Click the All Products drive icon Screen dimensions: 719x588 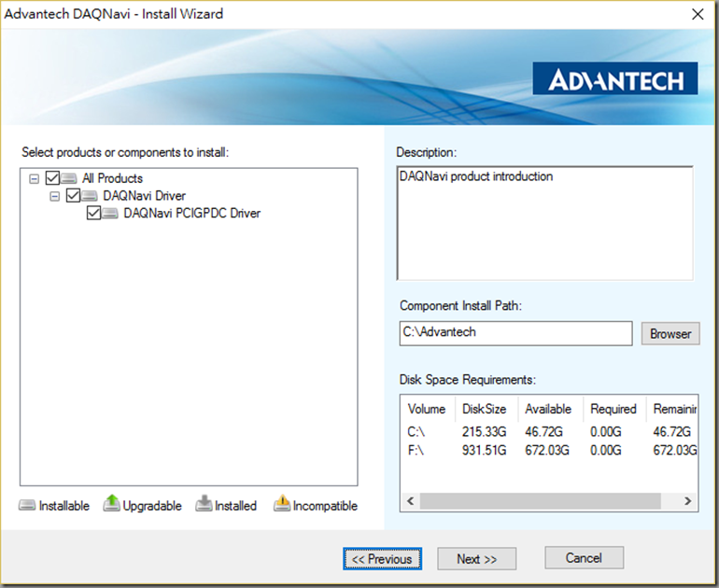(69, 178)
